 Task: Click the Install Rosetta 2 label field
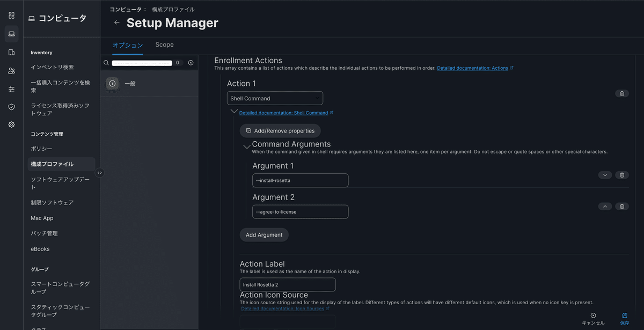coord(288,284)
